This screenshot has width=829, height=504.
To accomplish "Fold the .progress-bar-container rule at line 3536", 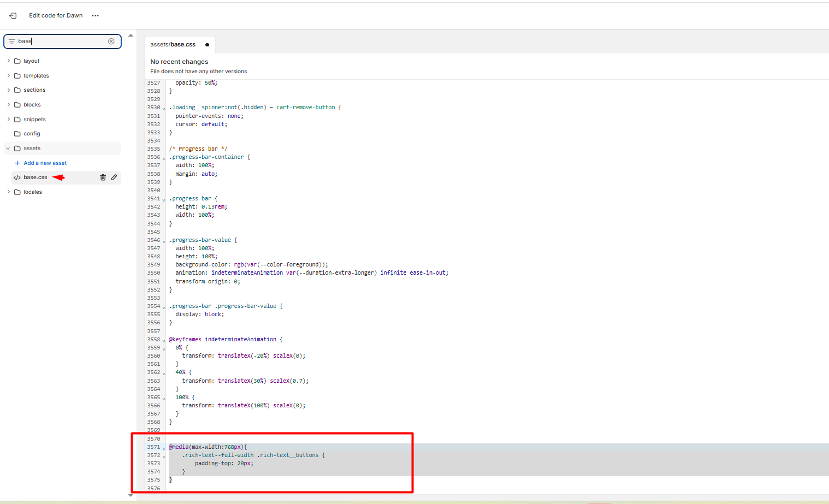I will click(x=164, y=158).
